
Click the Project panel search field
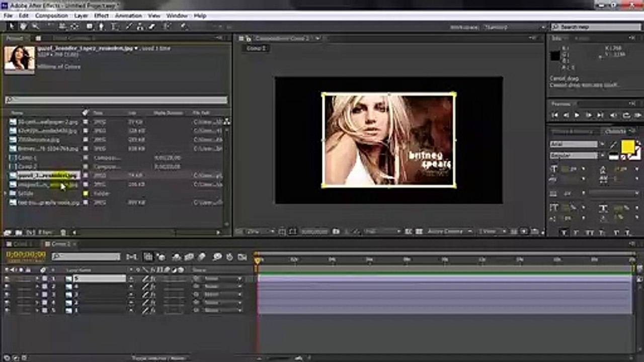(x=116, y=100)
